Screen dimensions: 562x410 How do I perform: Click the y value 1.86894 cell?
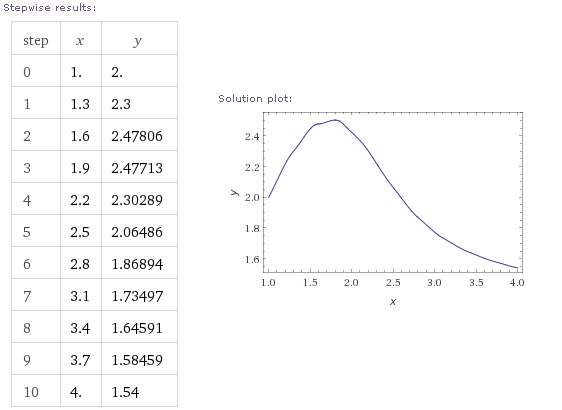pos(139,264)
